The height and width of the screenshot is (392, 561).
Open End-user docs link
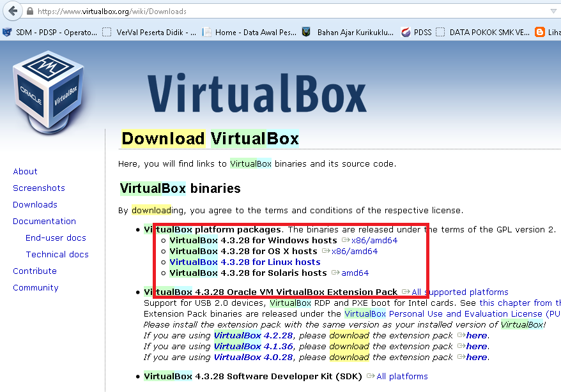[56, 238]
